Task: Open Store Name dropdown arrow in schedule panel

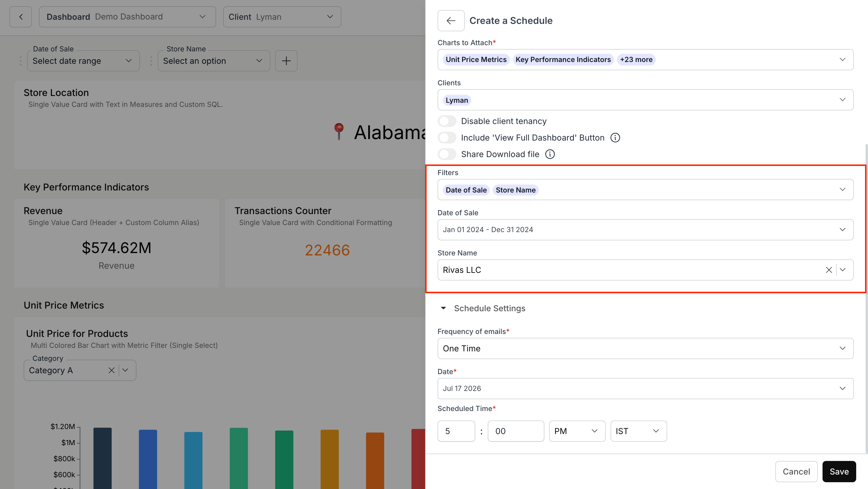Action: [842, 270]
